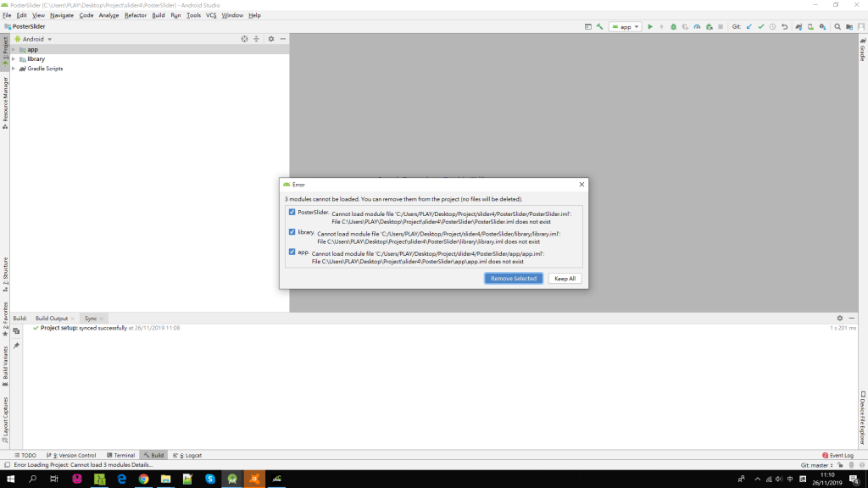This screenshot has width=868, height=488.
Task: Click Scroll from Source target icon in Project panel
Action: coord(244,39)
